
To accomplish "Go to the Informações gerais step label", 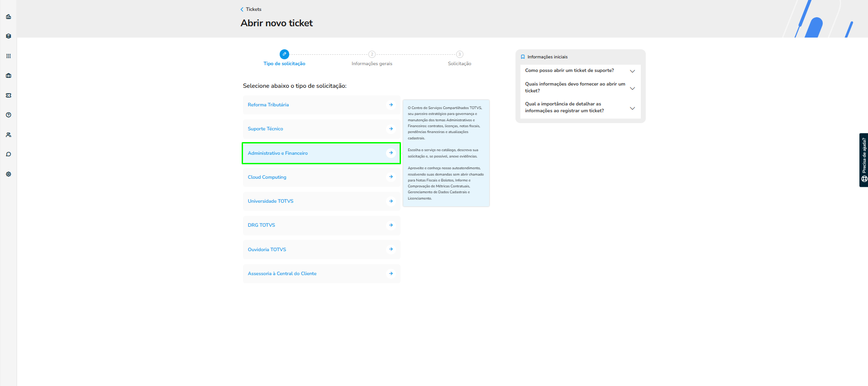I will click(x=372, y=64).
